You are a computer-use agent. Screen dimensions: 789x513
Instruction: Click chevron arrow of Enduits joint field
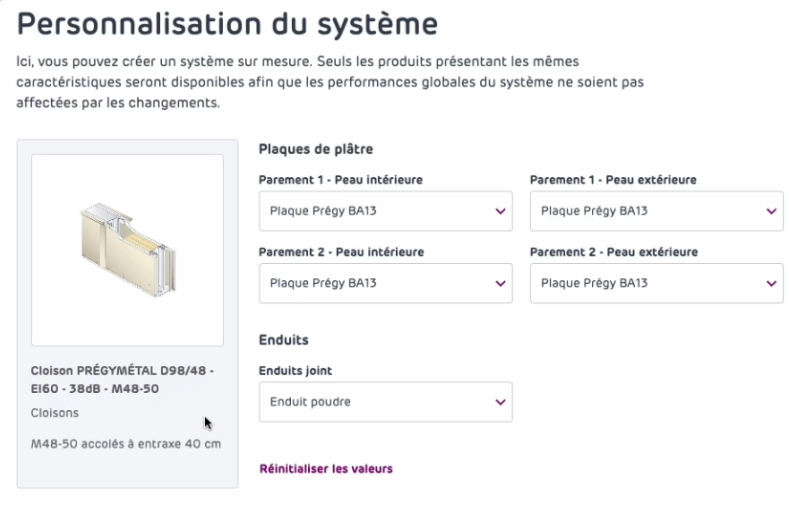coord(500,402)
